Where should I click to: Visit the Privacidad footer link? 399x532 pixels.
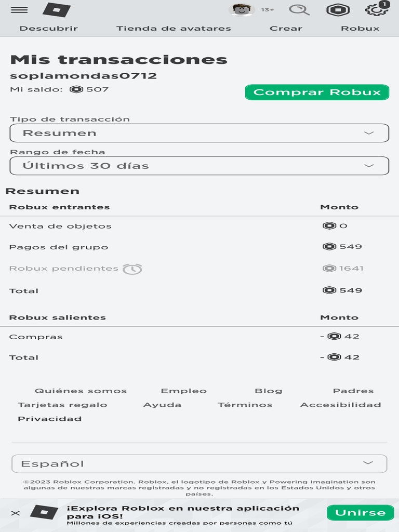pos(50,419)
